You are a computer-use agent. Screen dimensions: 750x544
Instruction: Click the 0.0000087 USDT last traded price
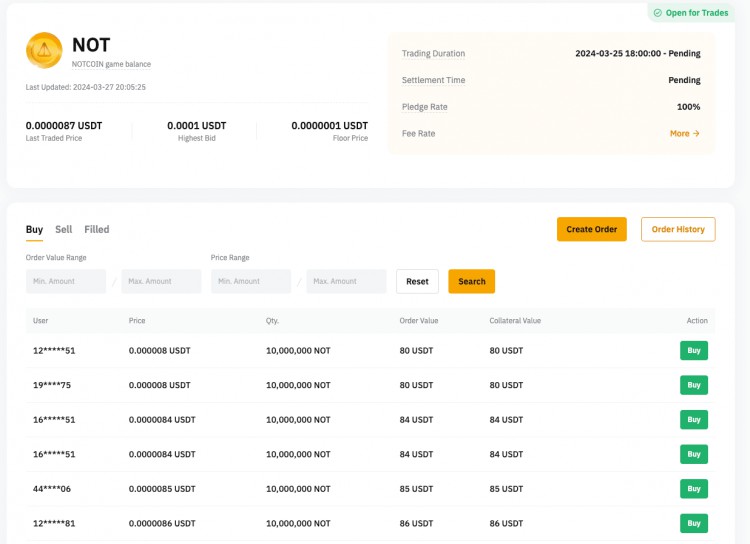64,126
